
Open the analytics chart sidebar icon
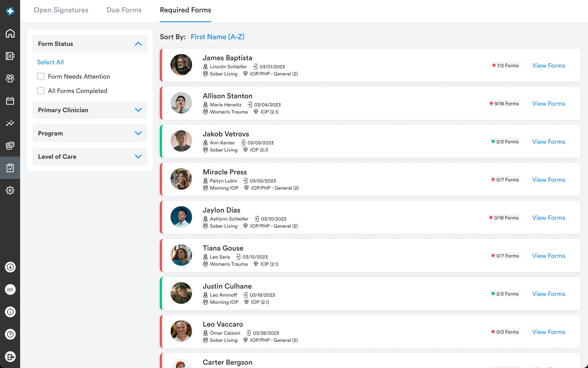(x=10, y=123)
